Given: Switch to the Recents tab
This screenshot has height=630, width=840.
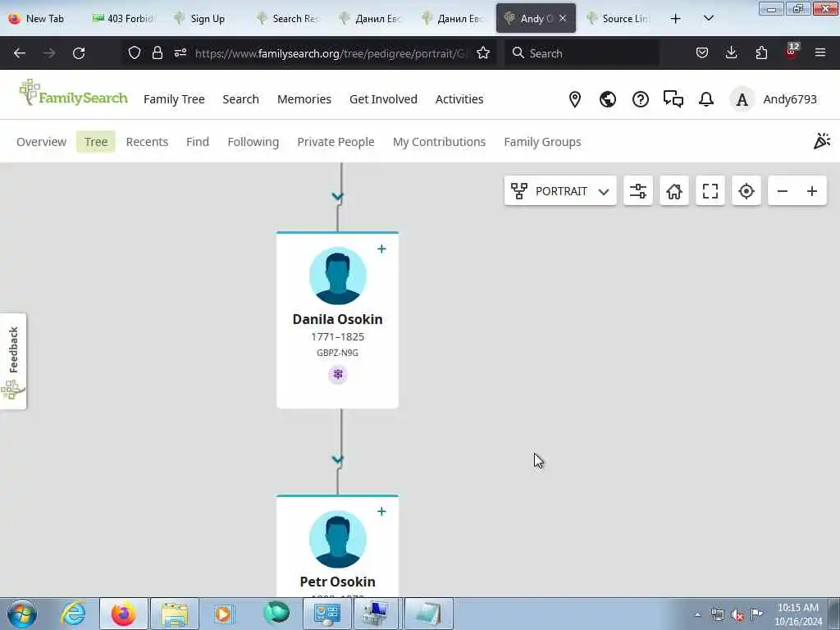Looking at the screenshot, I should pos(147,141).
